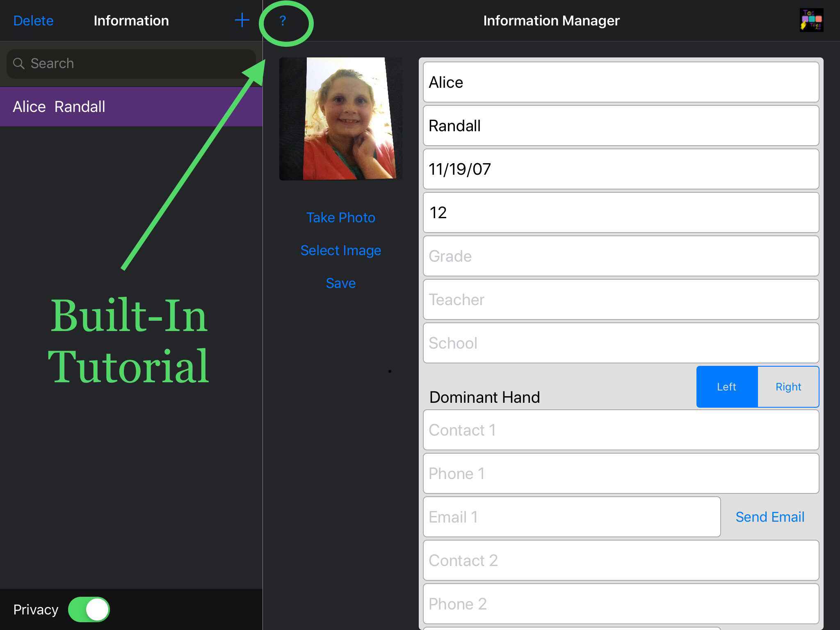The width and height of the screenshot is (840, 630).
Task: Click the search magnifier icon
Action: (x=18, y=64)
